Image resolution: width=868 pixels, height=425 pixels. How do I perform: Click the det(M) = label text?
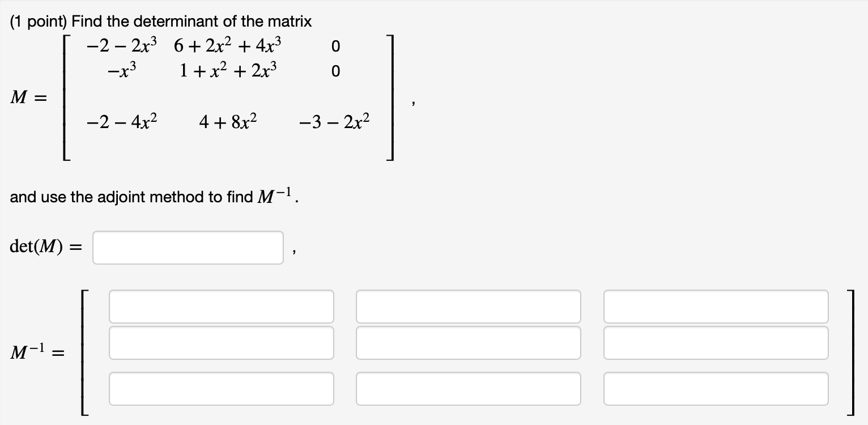click(x=44, y=247)
